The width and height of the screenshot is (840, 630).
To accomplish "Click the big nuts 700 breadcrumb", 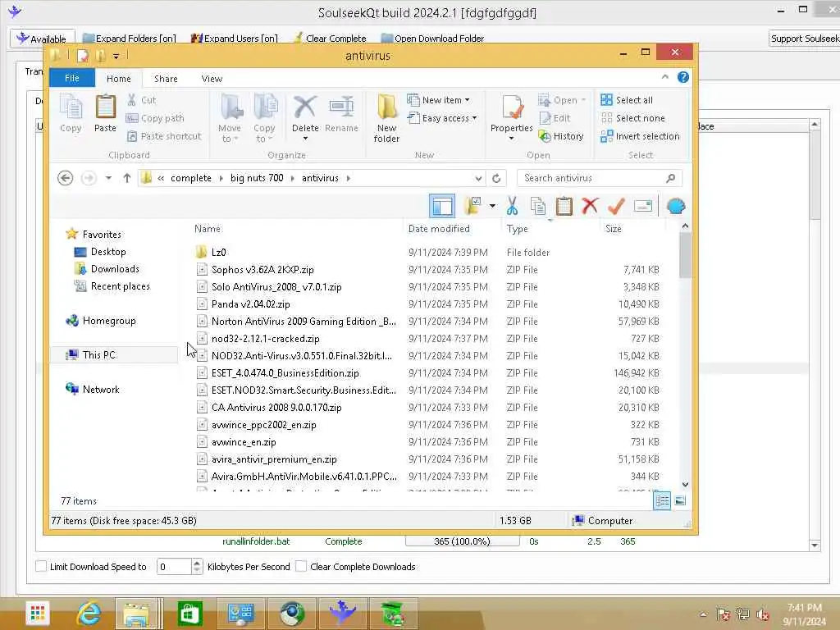I will tap(257, 178).
